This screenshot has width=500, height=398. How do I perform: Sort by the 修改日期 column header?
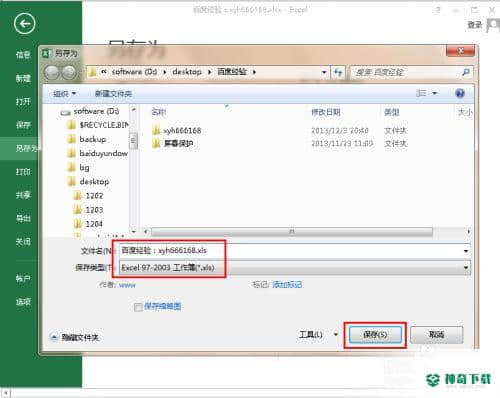tap(326, 112)
